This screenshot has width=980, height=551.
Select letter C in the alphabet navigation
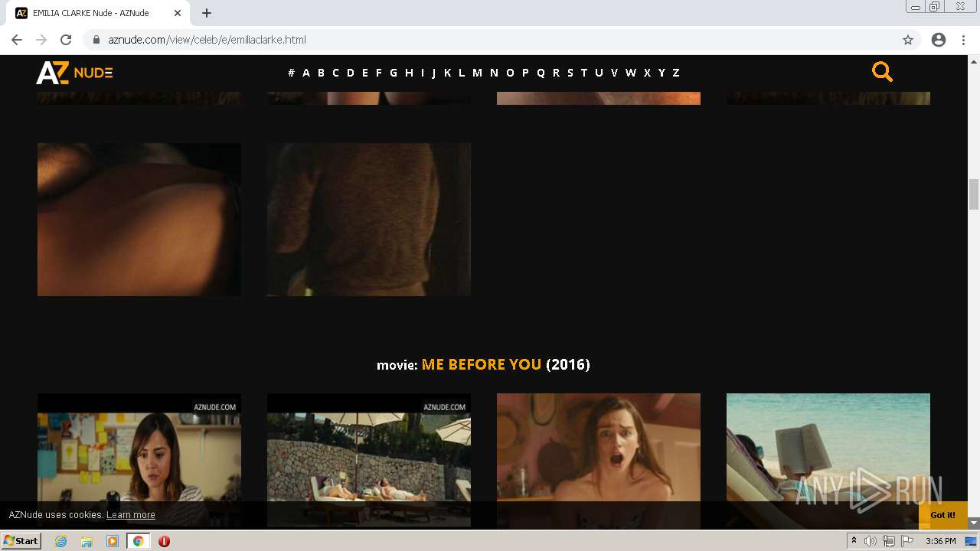click(x=335, y=73)
